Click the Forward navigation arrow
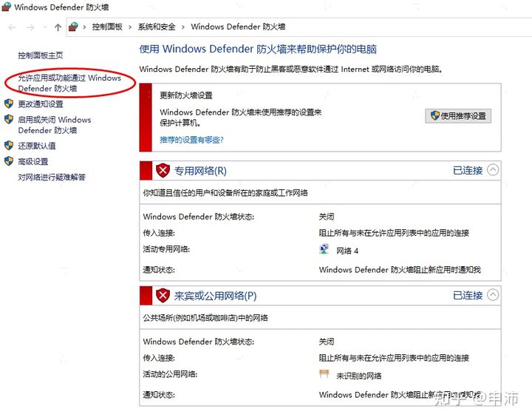 [x=30, y=27]
